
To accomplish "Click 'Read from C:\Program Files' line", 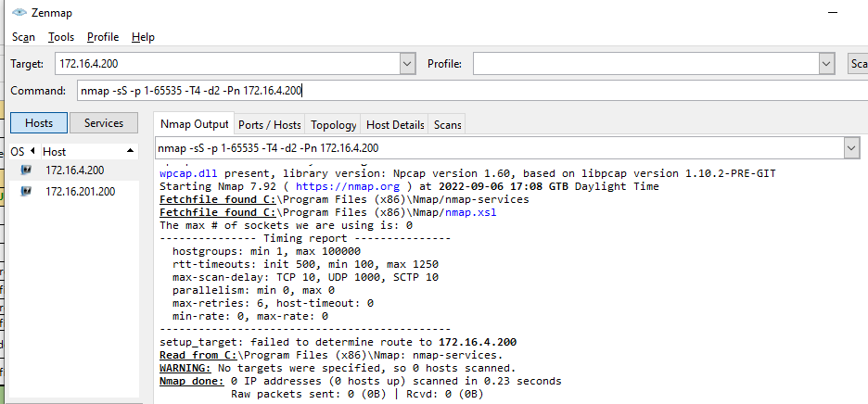I will pyautogui.click(x=331, y=355).
